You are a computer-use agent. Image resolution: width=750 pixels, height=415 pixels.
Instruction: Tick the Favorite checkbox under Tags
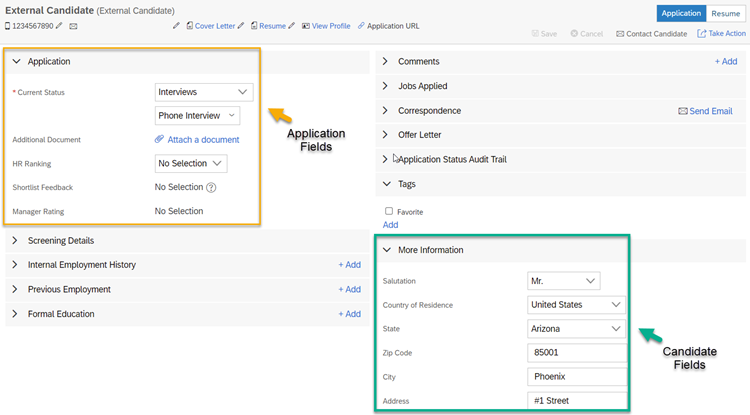(389, 211)
